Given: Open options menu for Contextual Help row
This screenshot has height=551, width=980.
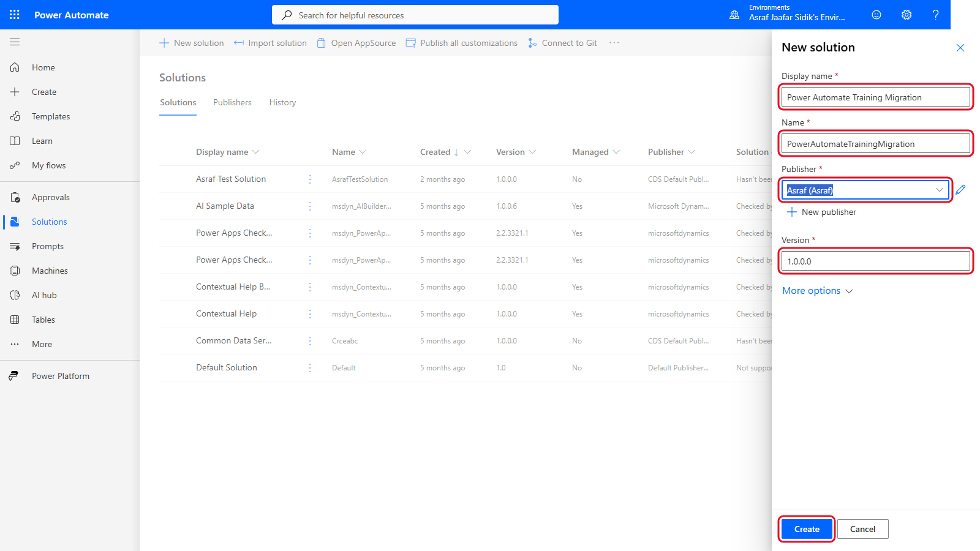Looking at the screenshot, I should click(x=310, y=314).
